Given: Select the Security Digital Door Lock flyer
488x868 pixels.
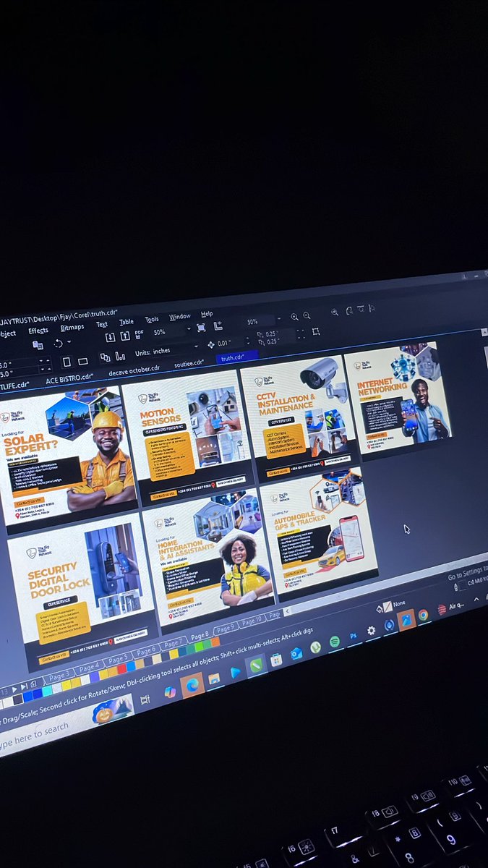Looking at the screenshot, I should 82,589.
